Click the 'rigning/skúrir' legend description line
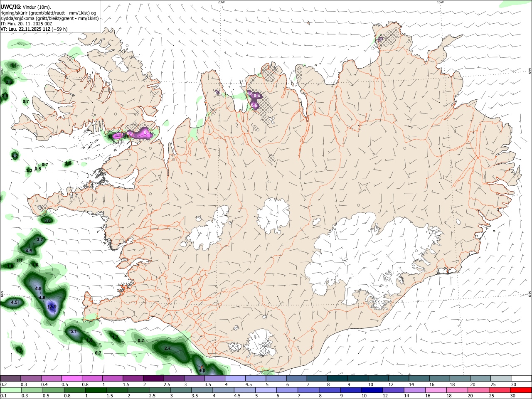532x399 pixels. [49, 12]
